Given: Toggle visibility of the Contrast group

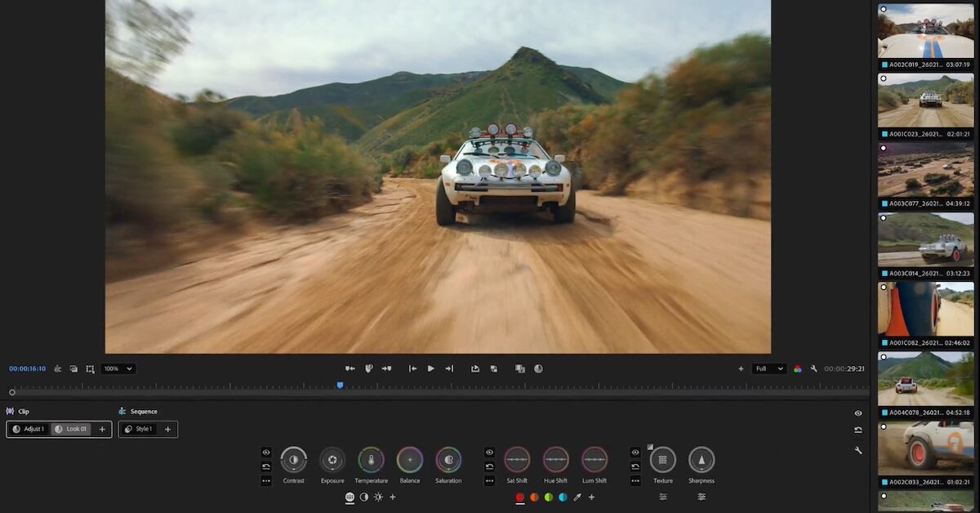Looking at the screenshot, I should (x=265, y=451).
